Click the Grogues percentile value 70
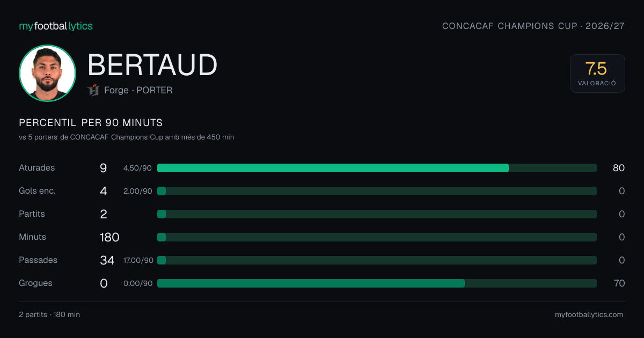The height and width of the screenshot is (338, 644). tap(619, 283)
